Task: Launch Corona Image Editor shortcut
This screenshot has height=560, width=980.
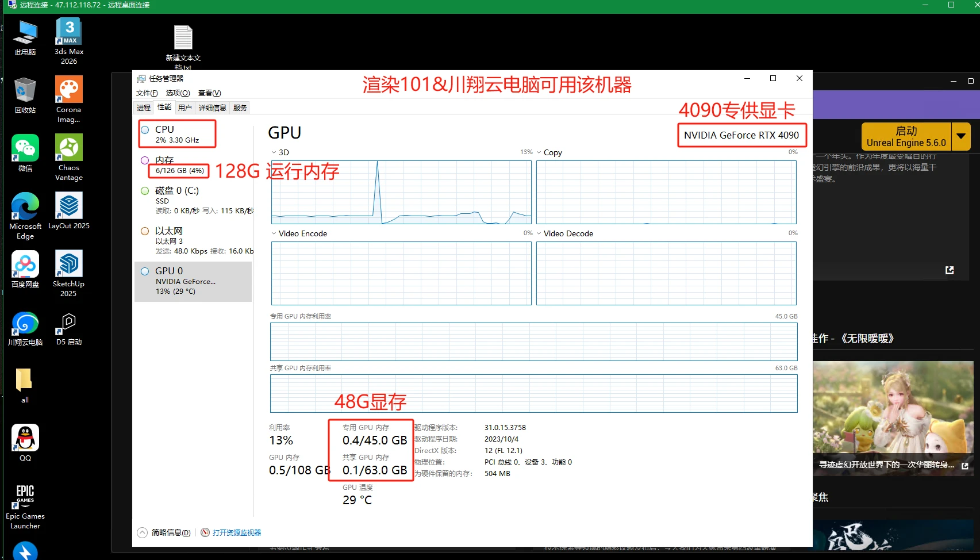Action: point(69,99)
